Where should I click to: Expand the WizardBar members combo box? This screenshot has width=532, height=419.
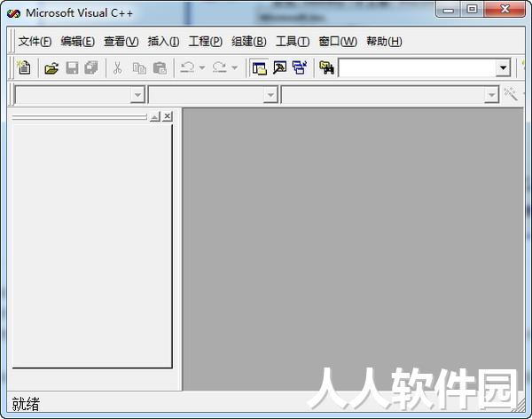(x=491, y=95)
